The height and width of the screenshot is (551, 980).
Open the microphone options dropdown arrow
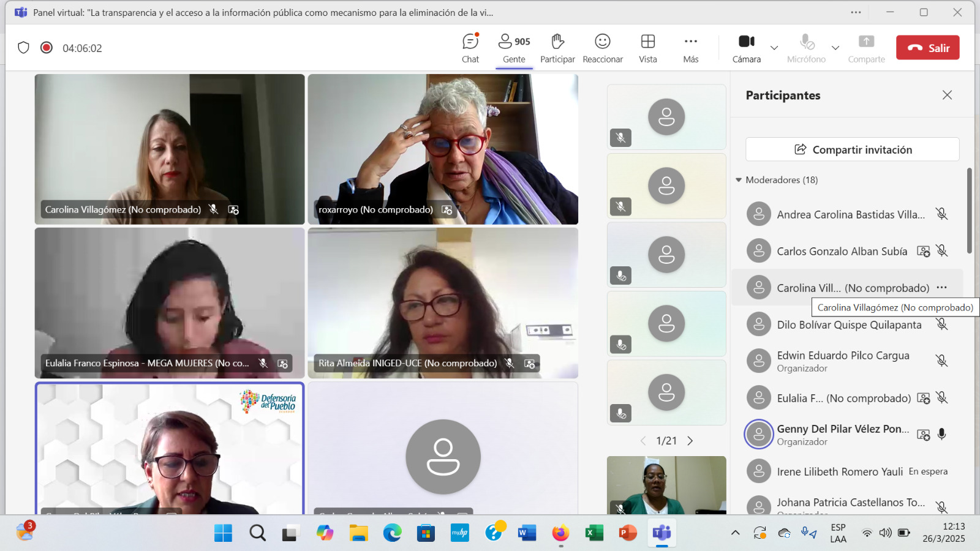coord(835,48)
